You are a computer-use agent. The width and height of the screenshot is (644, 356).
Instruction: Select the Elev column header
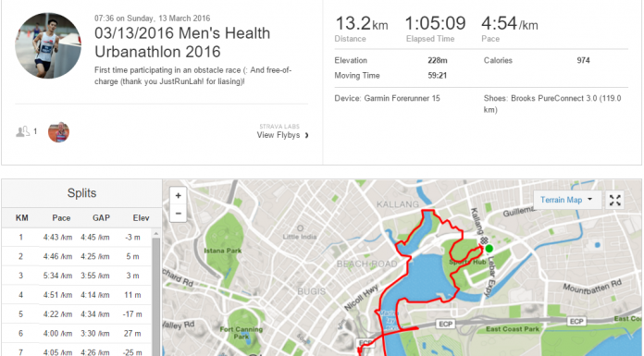click(141, 218)
